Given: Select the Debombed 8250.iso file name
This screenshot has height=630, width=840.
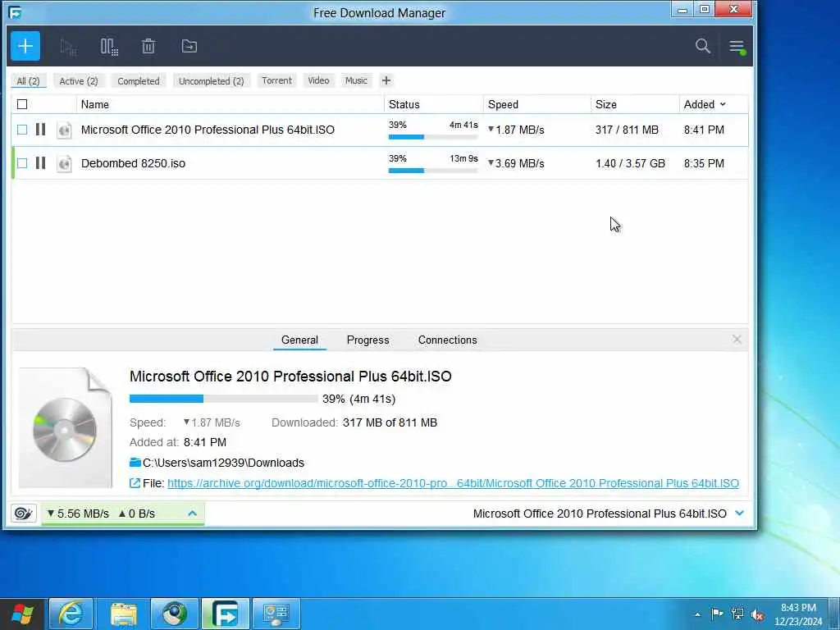Looking at the screenshot, I should click(133, 163).
